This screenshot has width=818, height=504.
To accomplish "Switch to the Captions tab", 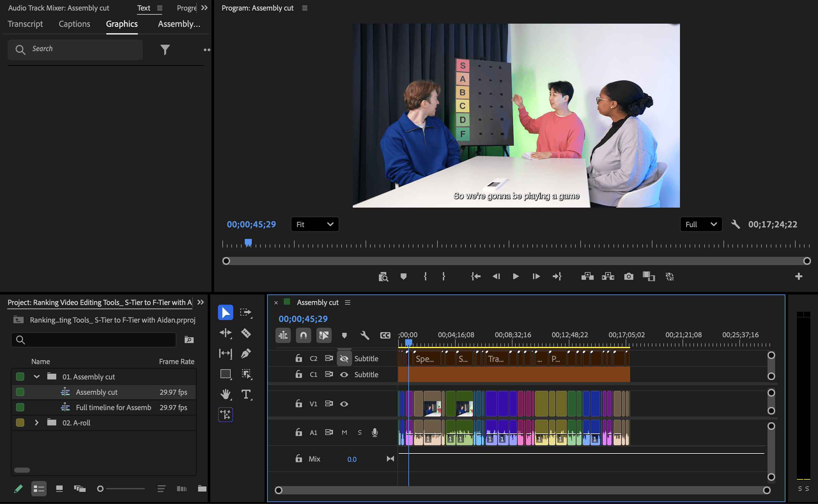I will click(74, 24).
